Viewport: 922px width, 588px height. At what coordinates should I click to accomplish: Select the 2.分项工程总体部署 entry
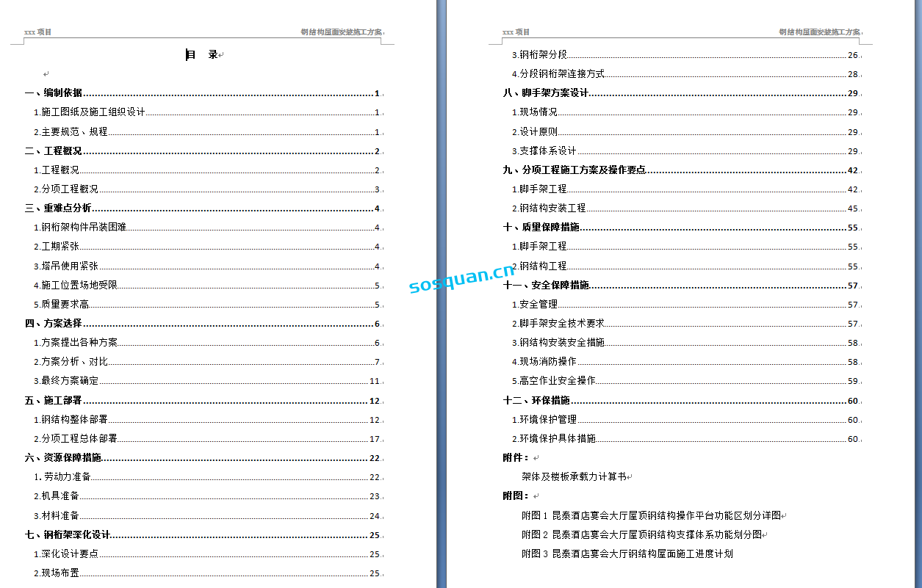[75, 439]
